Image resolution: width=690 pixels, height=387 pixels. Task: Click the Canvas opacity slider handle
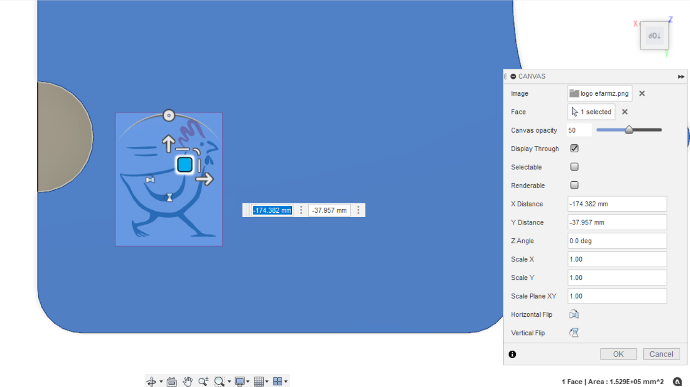[x=629, y=129]
